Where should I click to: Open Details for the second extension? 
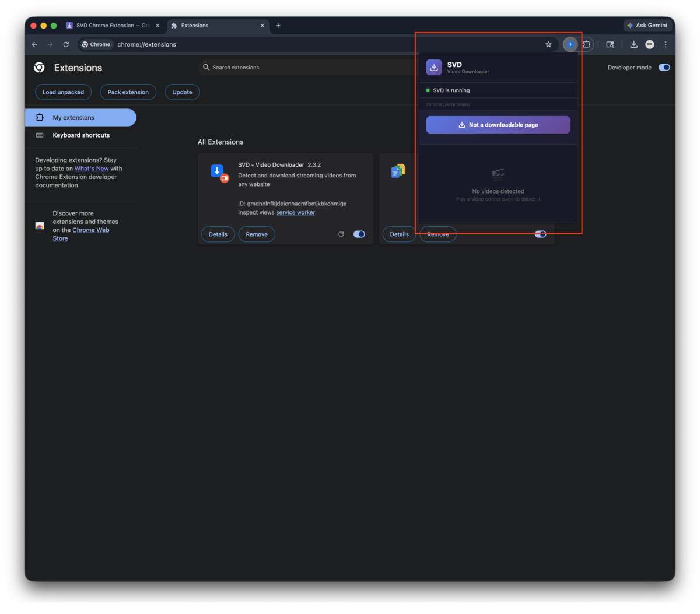[399, 234]
